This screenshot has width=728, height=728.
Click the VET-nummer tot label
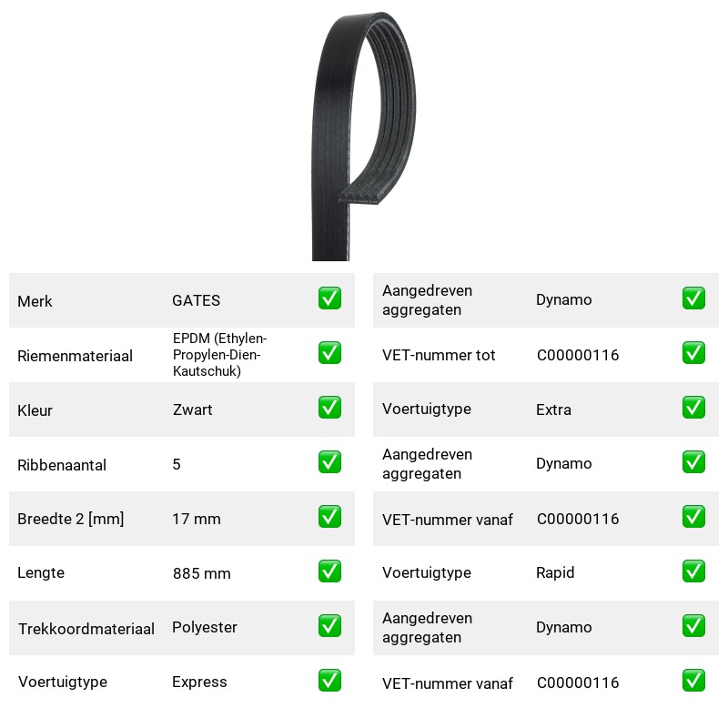[x=439, y=355]
